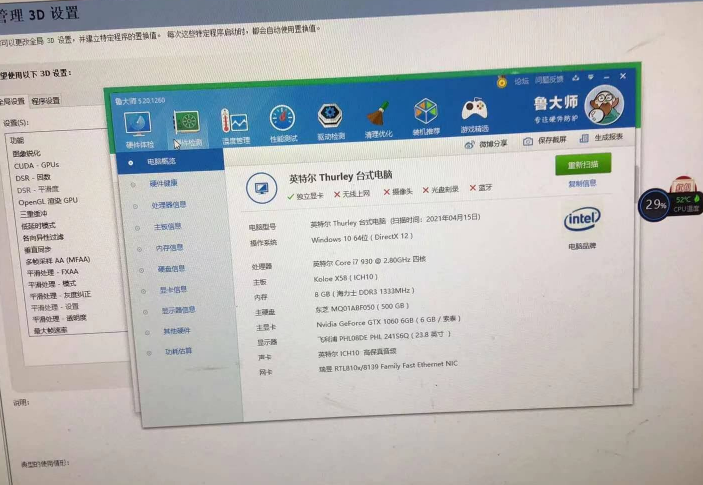This screenshot has height=485, width=703.
Task: Click the Weibo share icon
Action: point(469,145)
